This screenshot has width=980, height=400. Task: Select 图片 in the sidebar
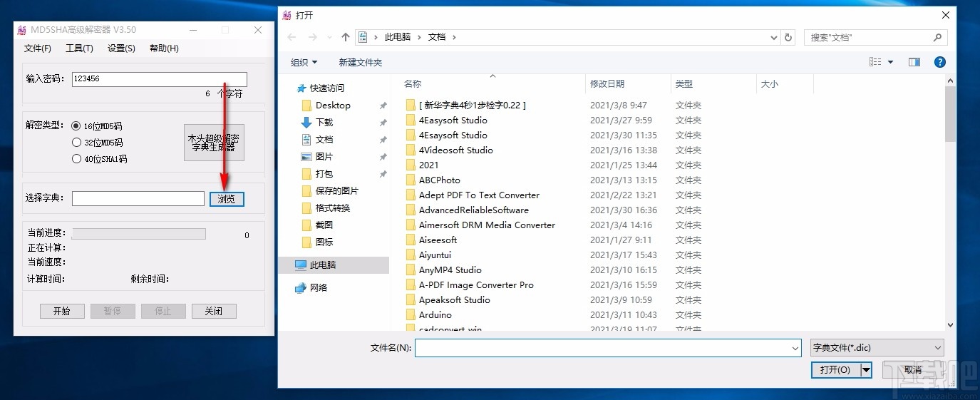point(324,157)
